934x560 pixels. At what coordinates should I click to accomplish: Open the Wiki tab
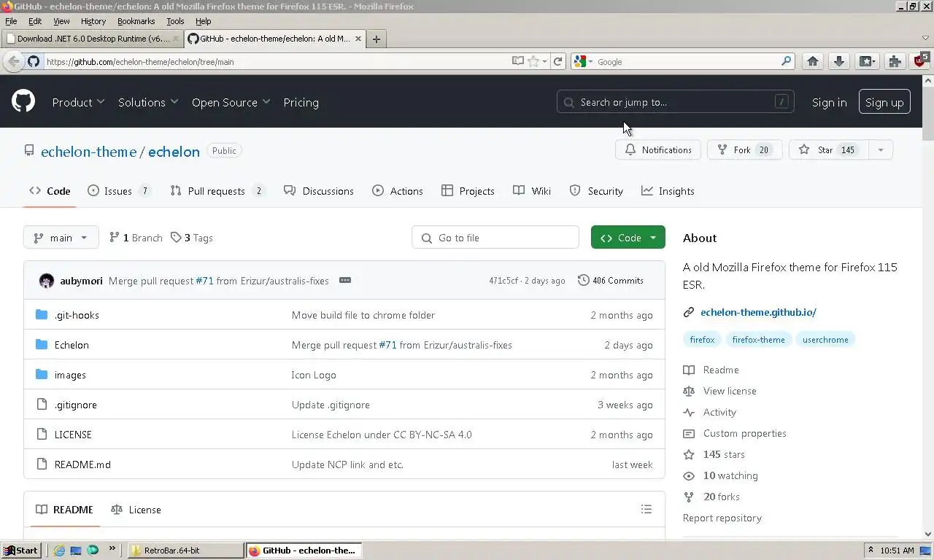(532, 191)
